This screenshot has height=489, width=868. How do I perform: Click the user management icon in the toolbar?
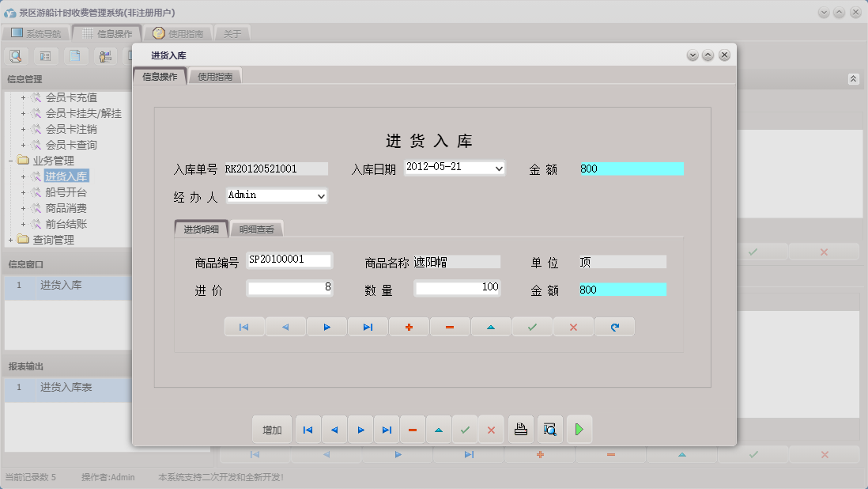click(104, 55)
